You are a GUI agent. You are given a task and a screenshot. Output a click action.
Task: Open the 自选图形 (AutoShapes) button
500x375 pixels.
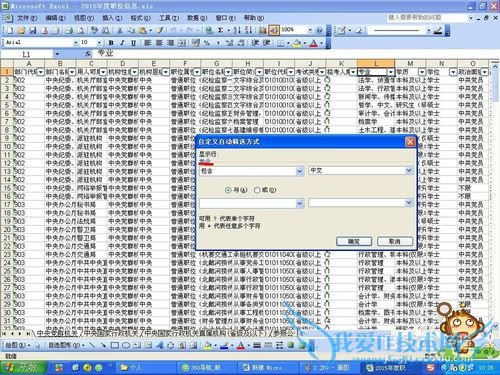67,345
